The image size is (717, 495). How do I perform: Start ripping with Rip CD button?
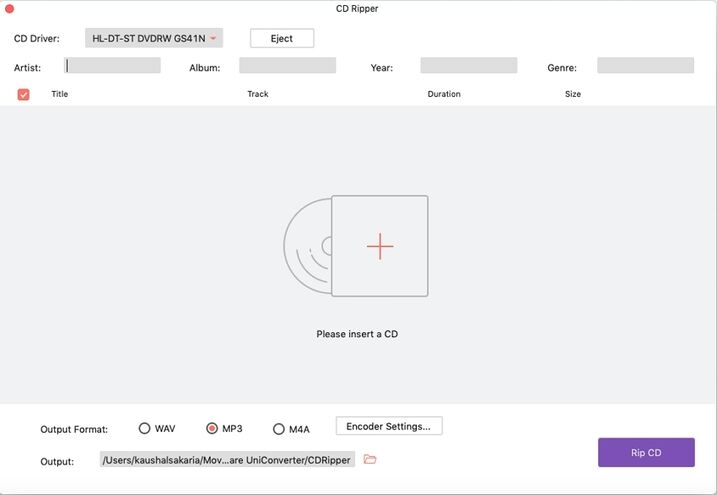(x=646, y=452)
